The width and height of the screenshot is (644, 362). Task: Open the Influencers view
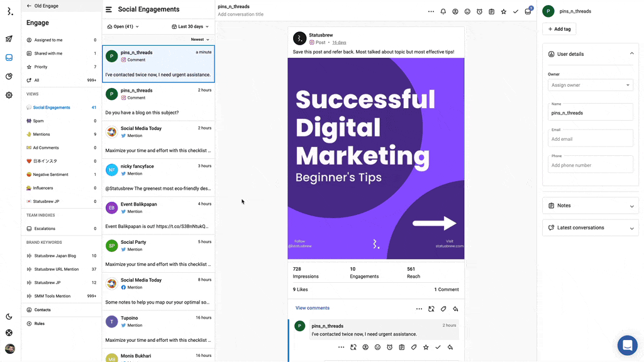pyautogui.click(x=61, y=188)
